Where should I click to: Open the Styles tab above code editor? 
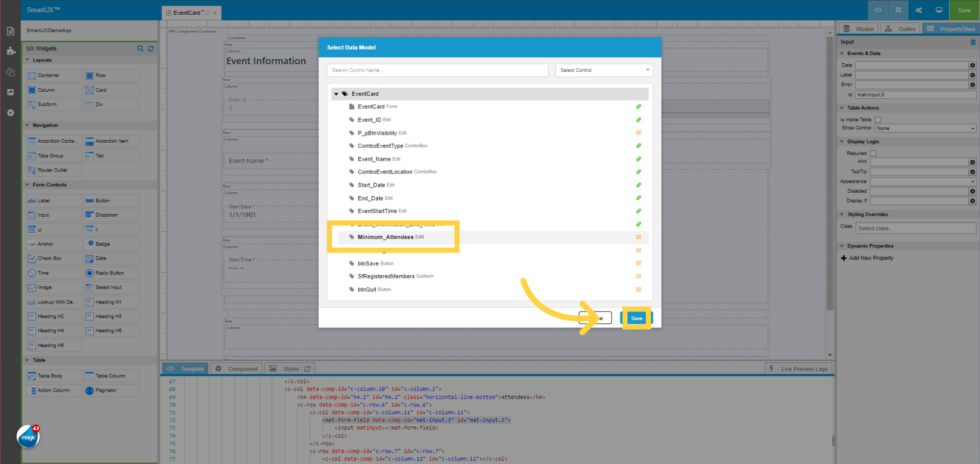(289, 368)
